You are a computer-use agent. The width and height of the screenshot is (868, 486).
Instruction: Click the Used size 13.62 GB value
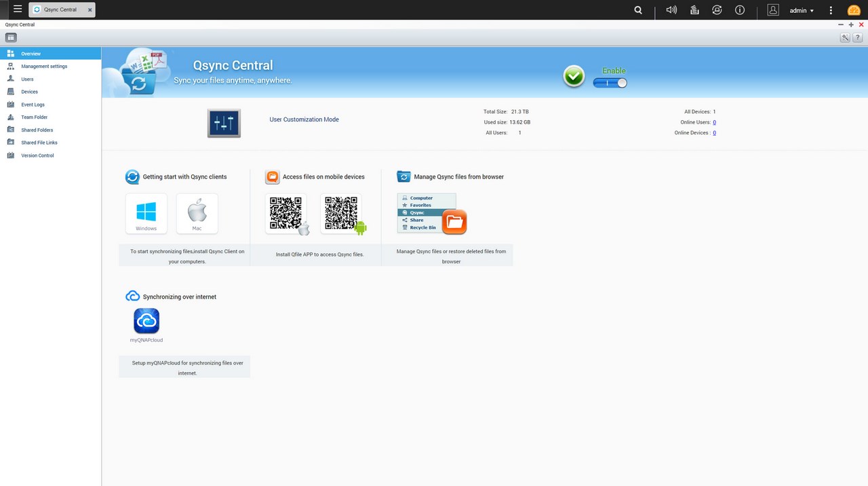[520, 122]
